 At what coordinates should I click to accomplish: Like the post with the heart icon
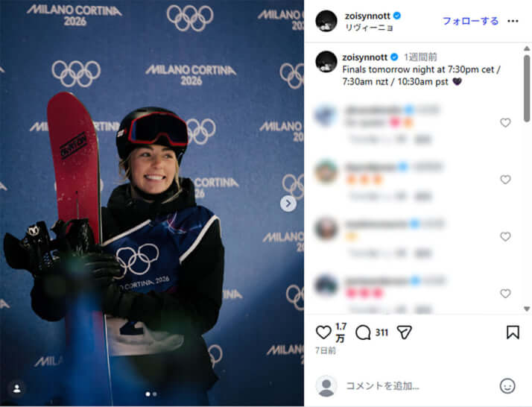323,332
